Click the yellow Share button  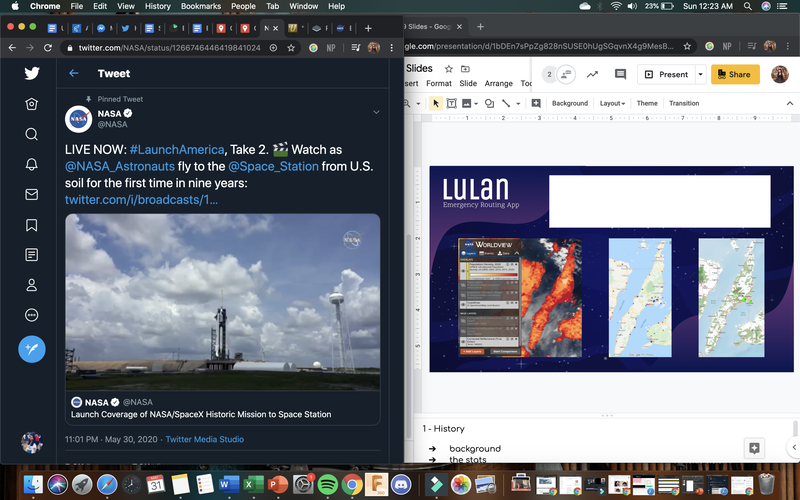(735, 74)
